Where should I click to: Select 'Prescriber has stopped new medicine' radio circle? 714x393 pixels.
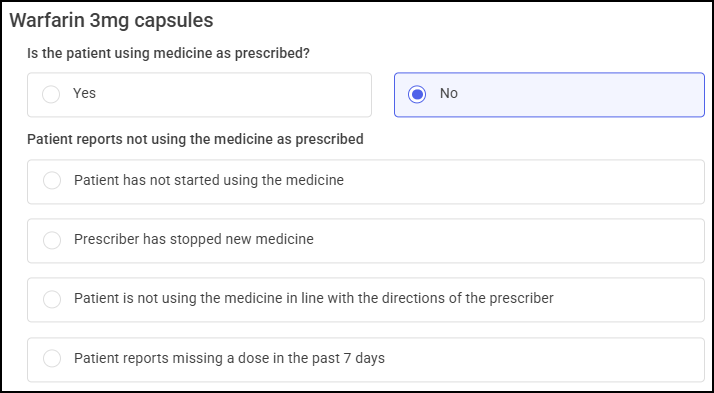(52, 240)
